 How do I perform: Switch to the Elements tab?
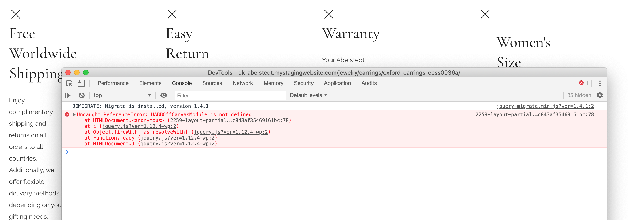point(150,83)
